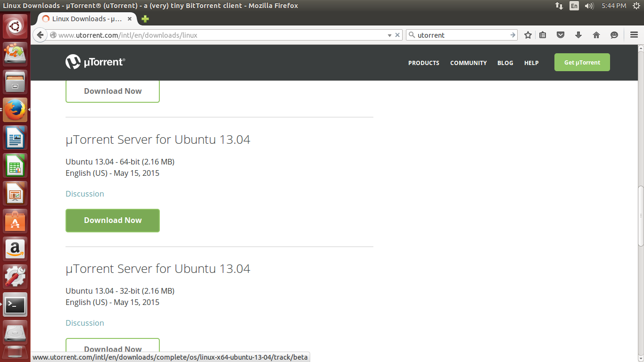Viewport: 644px width, 362px height.
Task: Click the µTorrent Server heading above the 64-bit listing
Action: [x=158, y=140]
